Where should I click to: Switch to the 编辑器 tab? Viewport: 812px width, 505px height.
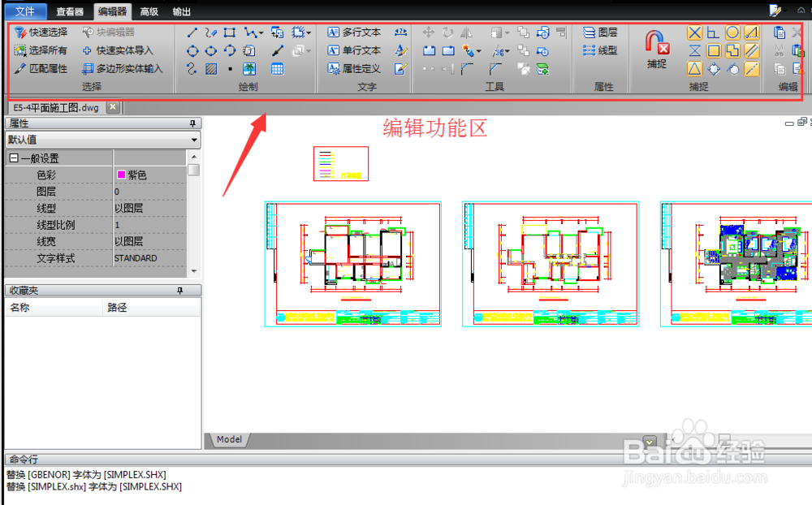click(x=112, y=11)
